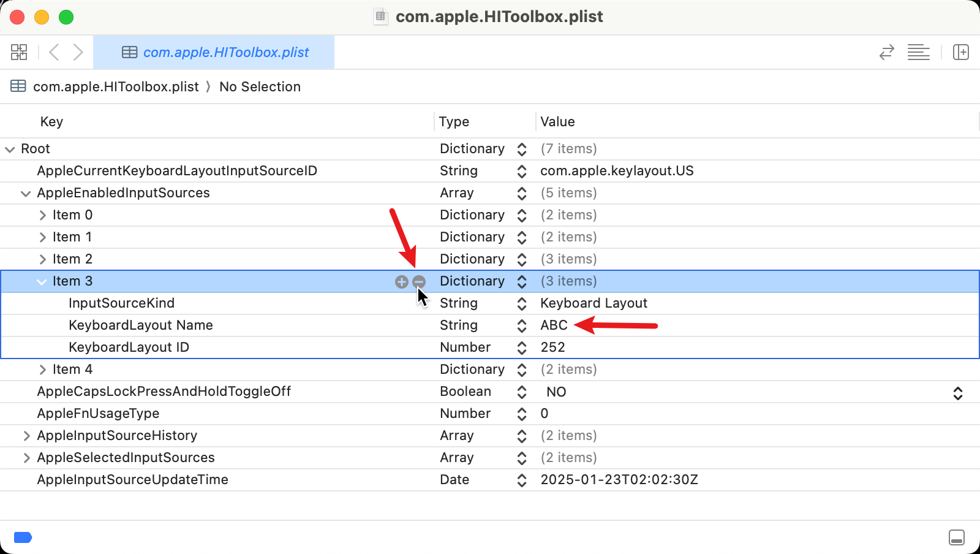The height and width of the screenshot is (554, 980).
Task: Open type popup for Item 2
Action: (x=522, y=259)
